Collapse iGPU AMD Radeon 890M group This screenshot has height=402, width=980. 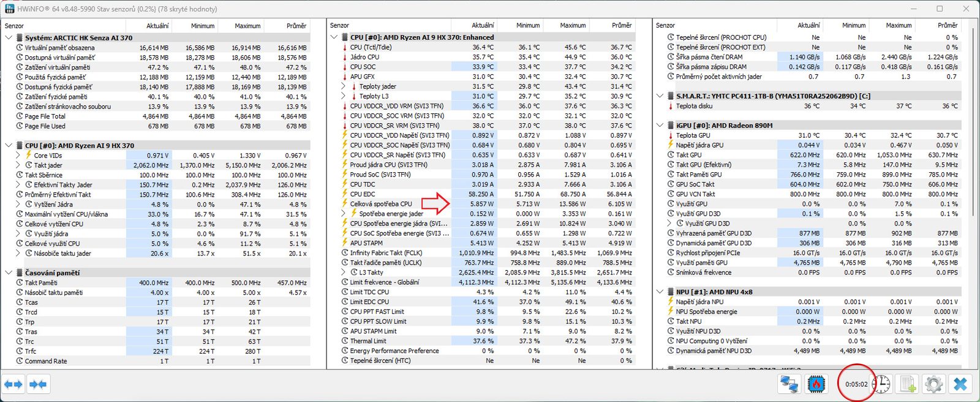click(660, 126)
